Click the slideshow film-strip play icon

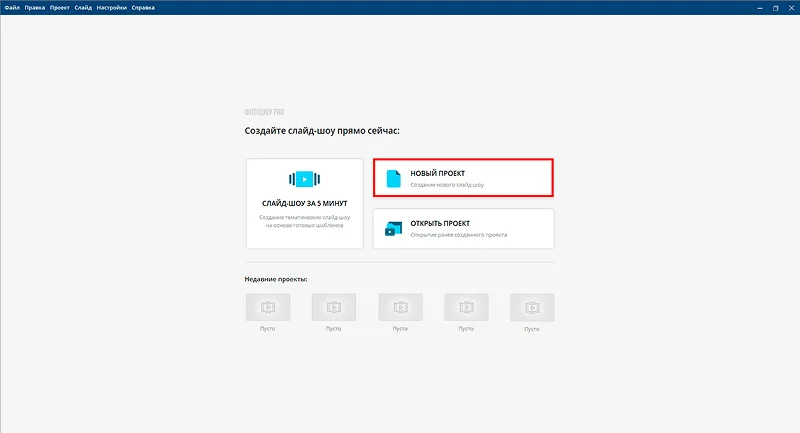pos(305,179)
